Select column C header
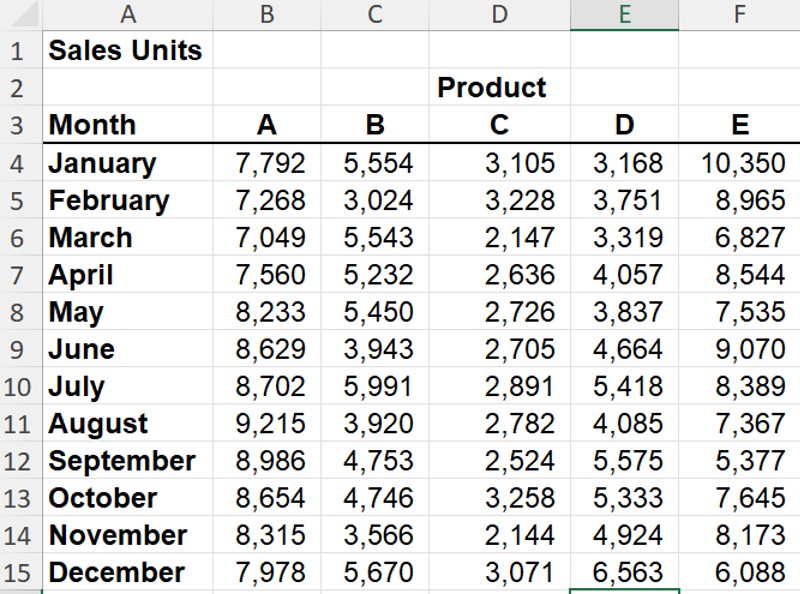The image size is (800, 594). 375,14
